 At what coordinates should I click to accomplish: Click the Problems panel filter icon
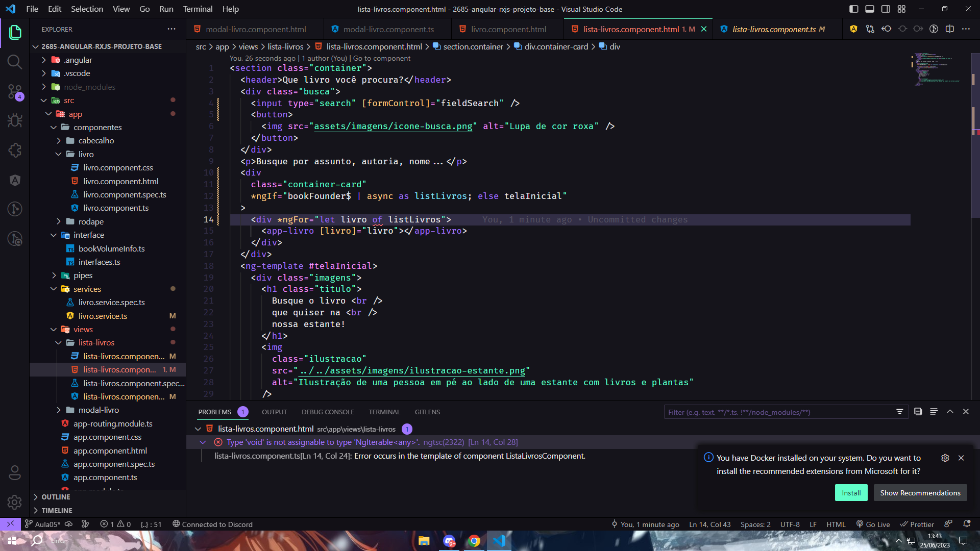[x=899, y=412]
